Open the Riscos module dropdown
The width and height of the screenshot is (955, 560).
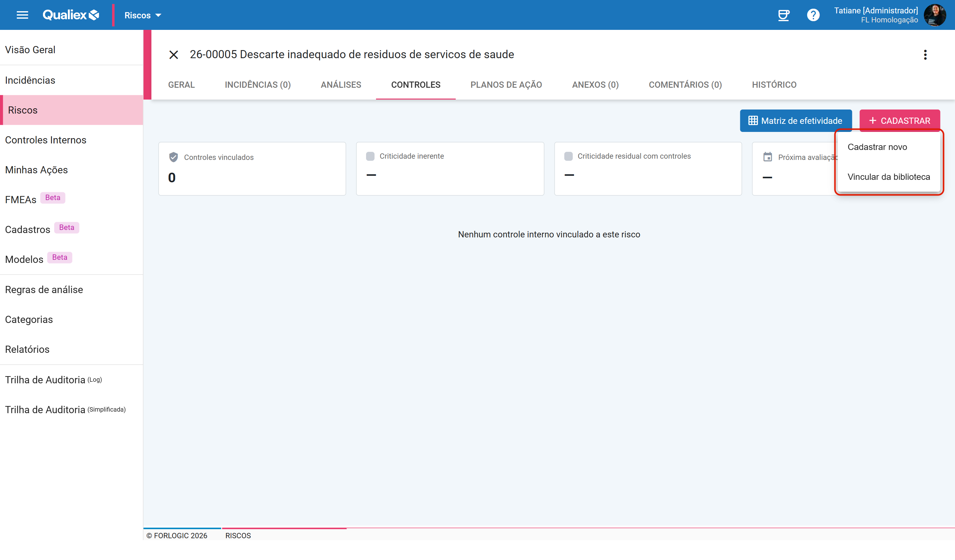click(x=143, y=15)
